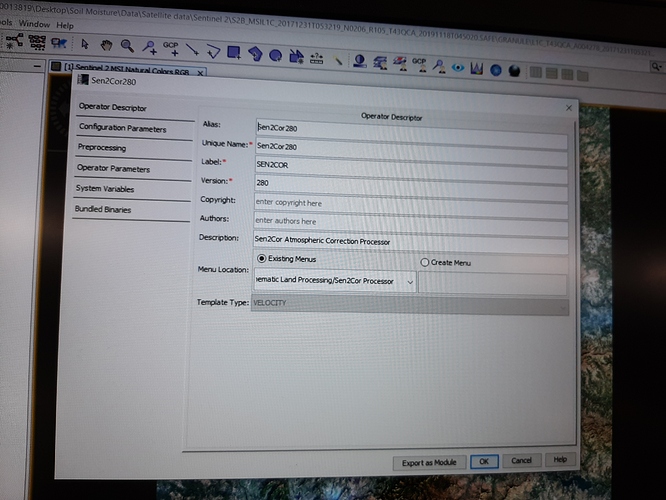Choose the draw rectangle tool

[x=234, y=53]
